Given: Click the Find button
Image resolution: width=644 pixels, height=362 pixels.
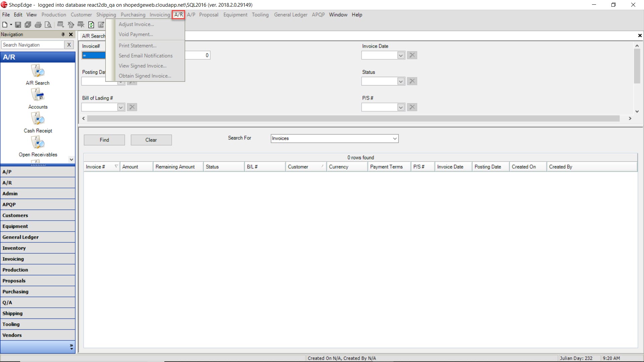Looking at the screenshot, I should [x=104, y=140].
